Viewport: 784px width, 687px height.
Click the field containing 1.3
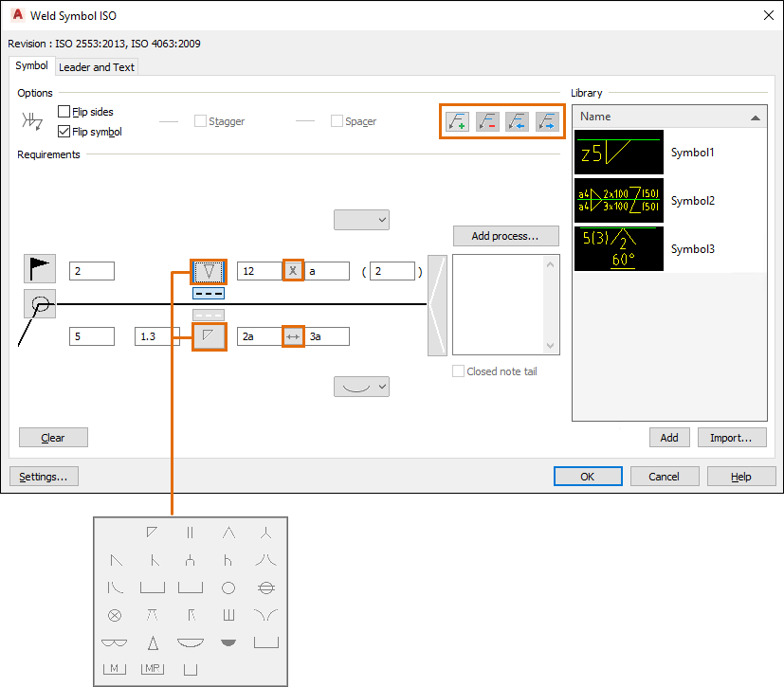click(x=157, y=336)
